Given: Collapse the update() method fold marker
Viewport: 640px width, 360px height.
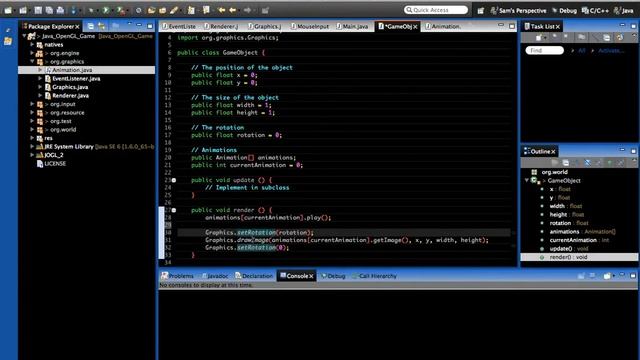Looking at the screenshot, I should [174, 180].
